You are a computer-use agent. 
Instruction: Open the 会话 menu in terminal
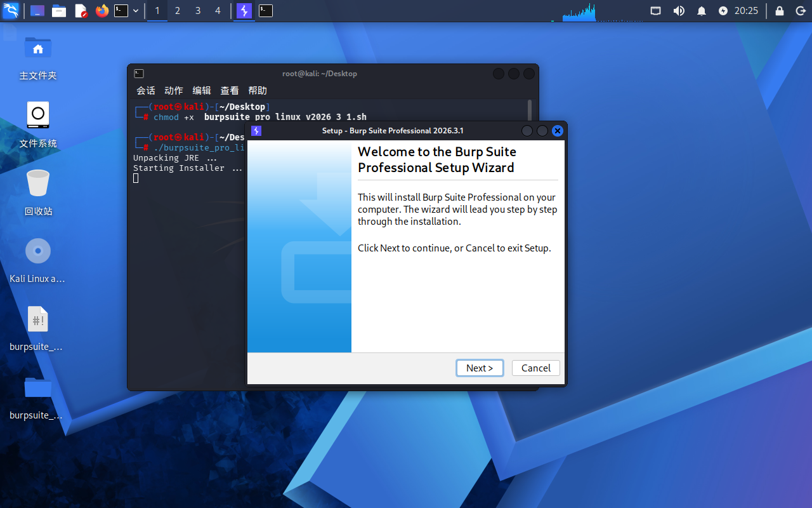click(x=146, y=91)
